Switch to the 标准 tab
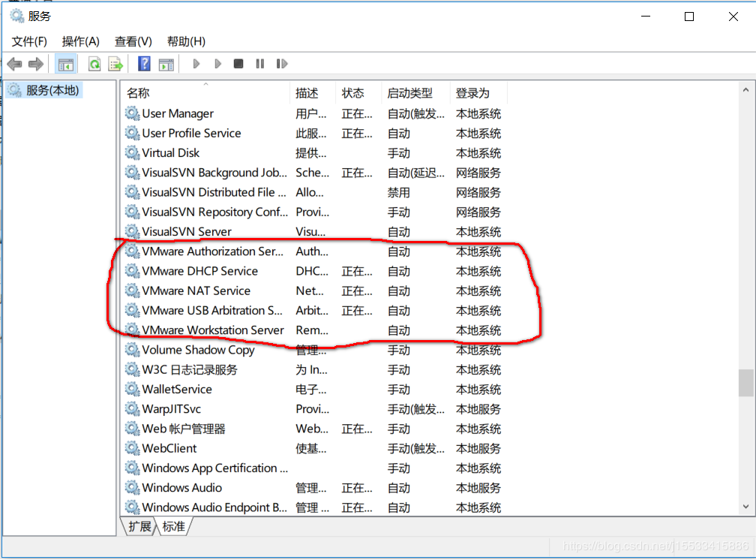 pos(175,527)
